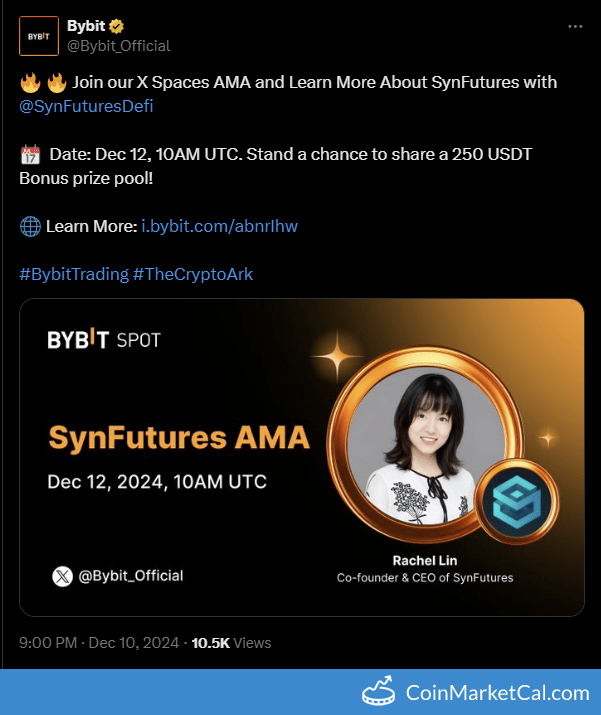
Task: Open the three-dot more options menu
Action: [575, 26]
